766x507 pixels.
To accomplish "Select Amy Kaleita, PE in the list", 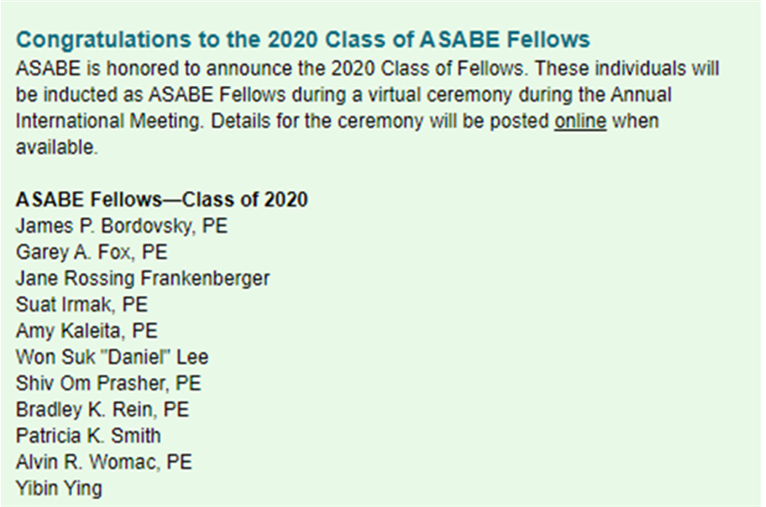I will (87, 330).
